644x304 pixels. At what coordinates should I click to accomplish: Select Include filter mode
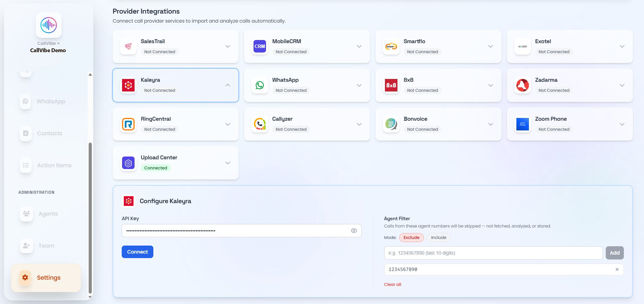pos(438,238)
